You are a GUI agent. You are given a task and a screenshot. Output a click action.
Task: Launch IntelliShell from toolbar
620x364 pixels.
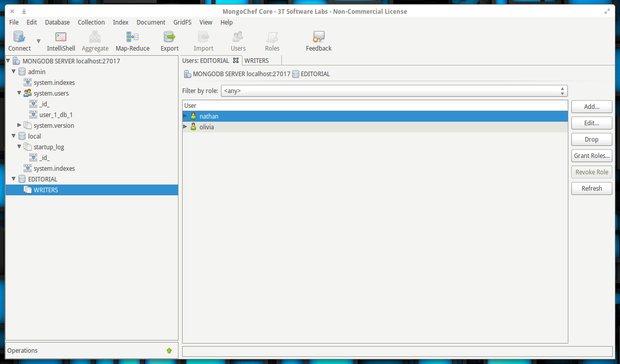[61, 41]
